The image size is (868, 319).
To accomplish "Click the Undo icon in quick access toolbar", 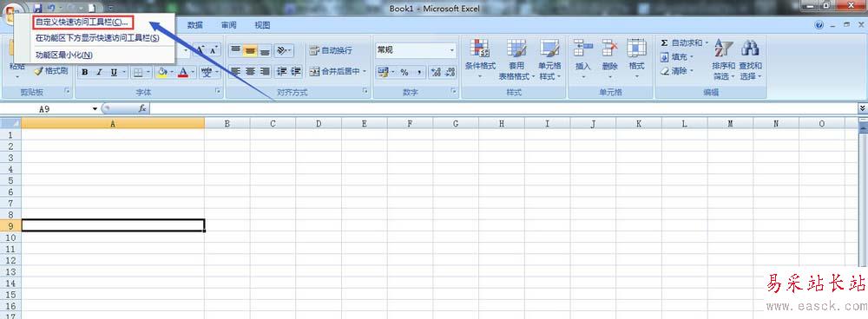I will coord(51,8).
